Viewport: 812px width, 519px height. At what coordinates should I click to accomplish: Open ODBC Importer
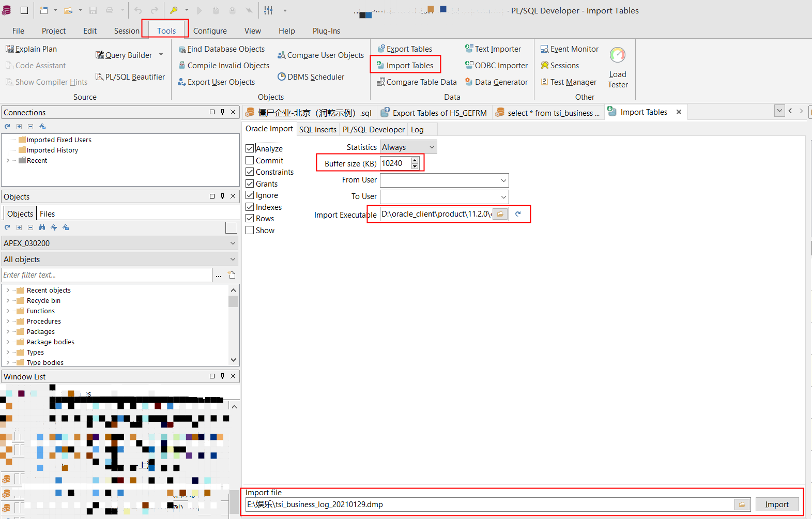pyautogui.click(x=496, y=66)
